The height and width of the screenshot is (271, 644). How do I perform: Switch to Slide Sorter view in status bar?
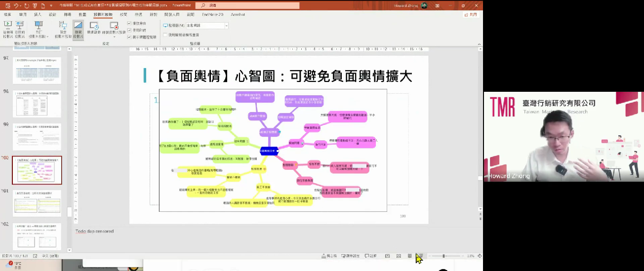399,256
